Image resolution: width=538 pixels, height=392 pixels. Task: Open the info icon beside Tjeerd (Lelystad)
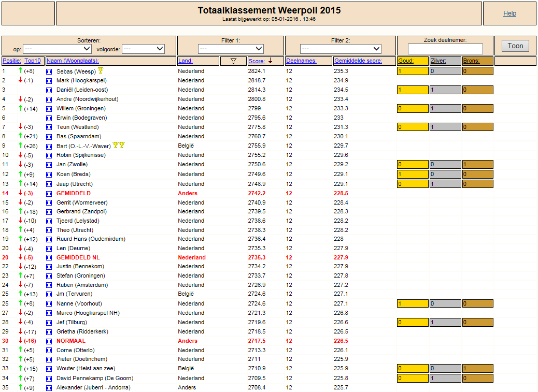pyautogui.click(x=49, y=221)
